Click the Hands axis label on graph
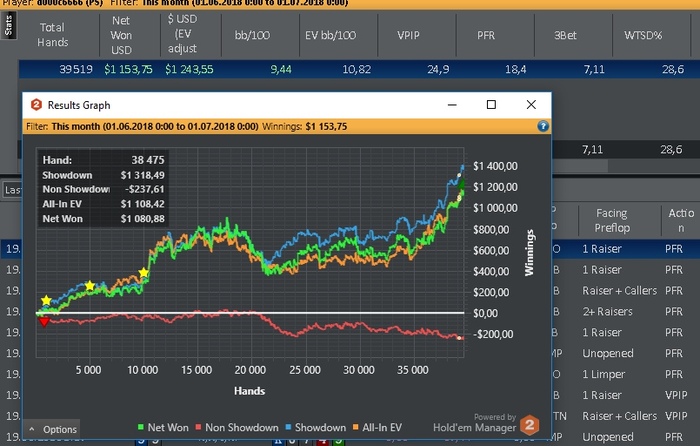Viewport: 700px width, 446px height. coord(250,391)
